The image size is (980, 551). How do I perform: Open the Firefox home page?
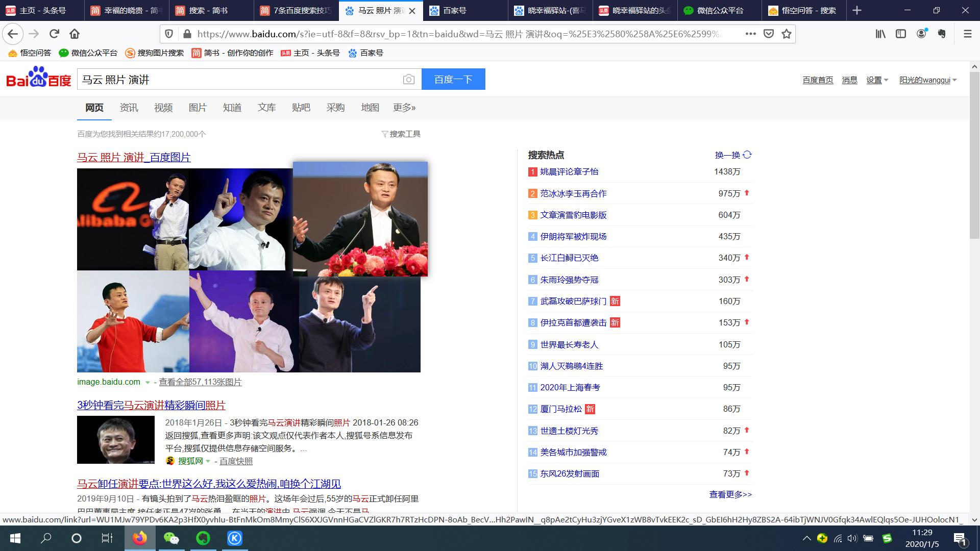[75, 34]
